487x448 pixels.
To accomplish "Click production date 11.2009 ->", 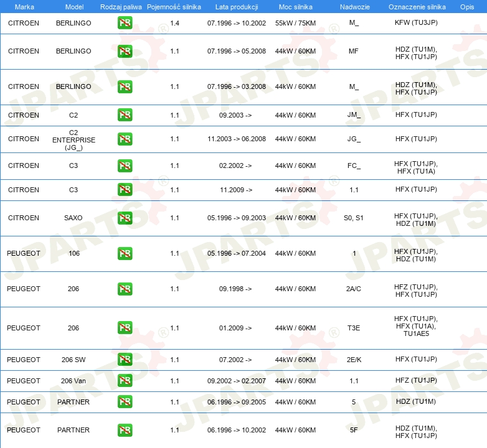I will [236, 190].
